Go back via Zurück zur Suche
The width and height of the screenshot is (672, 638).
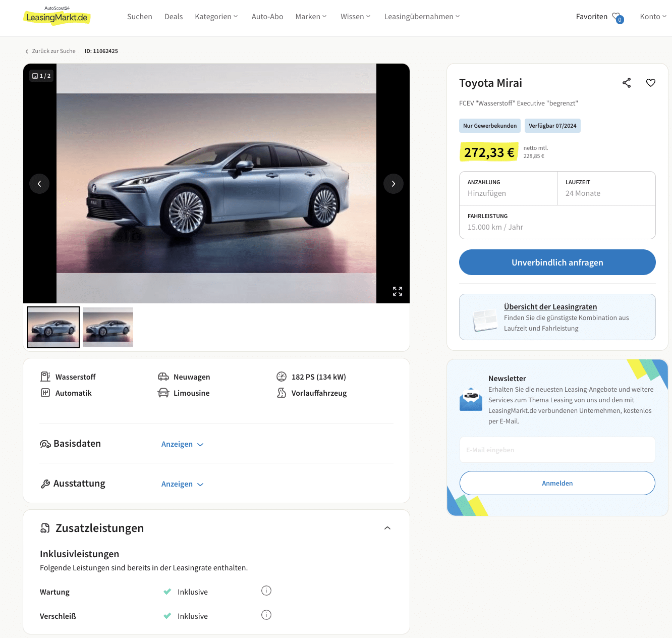pos(50,51)
